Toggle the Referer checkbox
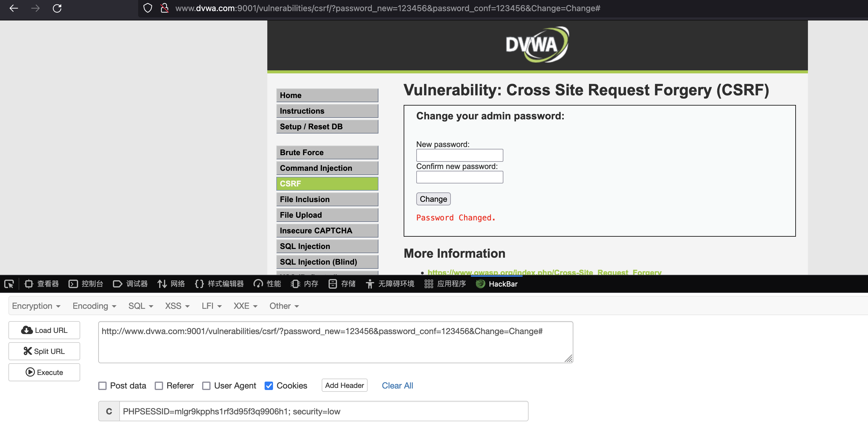Viewport: 868px width, 430px height. (x=159, y=385)
